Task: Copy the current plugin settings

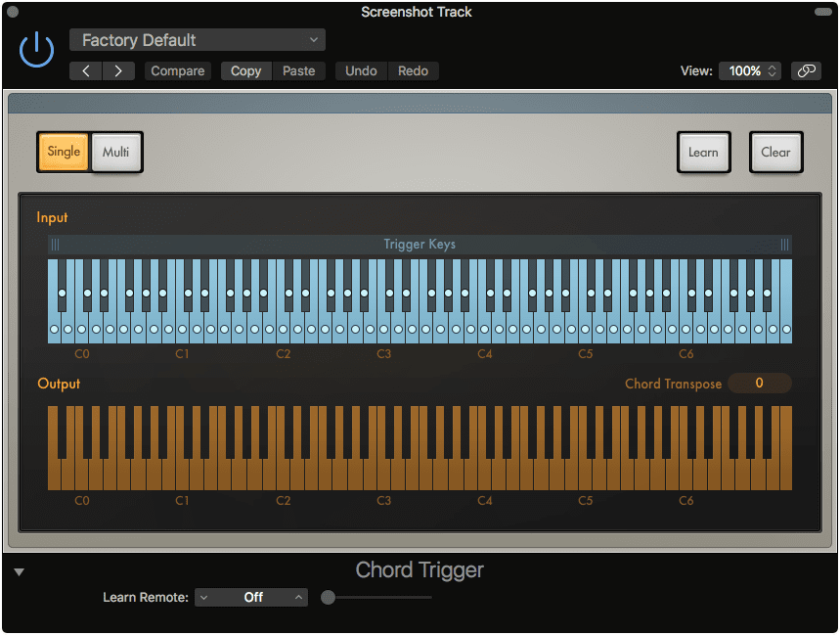Action: 245,70
